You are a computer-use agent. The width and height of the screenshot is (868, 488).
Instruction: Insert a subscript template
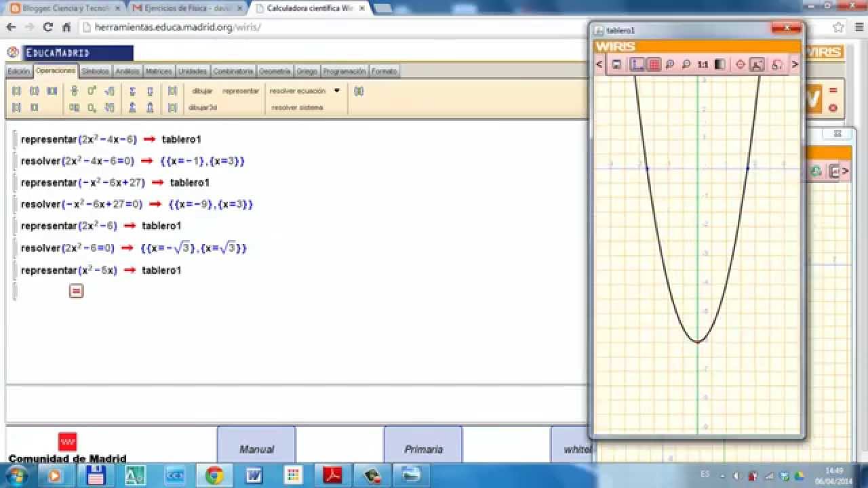click(92, 107)
